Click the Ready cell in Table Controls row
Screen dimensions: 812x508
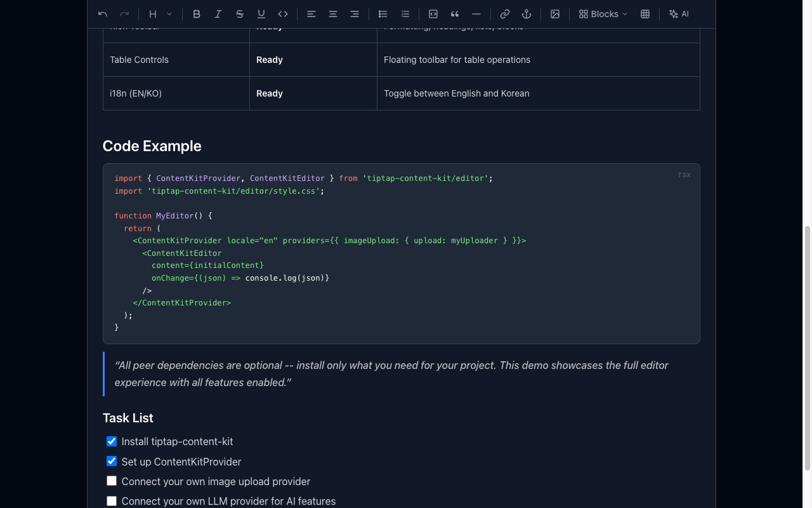tap(313, 60)
